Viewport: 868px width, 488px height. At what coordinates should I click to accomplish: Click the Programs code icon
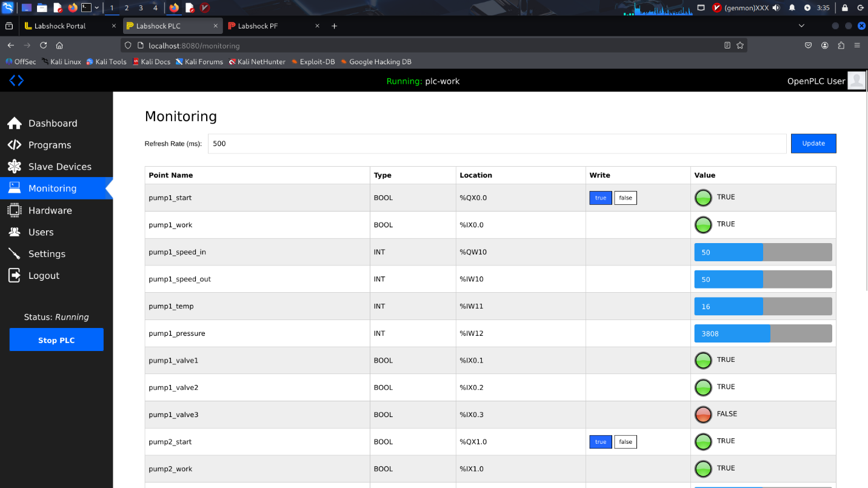click(x=15, y=145)
